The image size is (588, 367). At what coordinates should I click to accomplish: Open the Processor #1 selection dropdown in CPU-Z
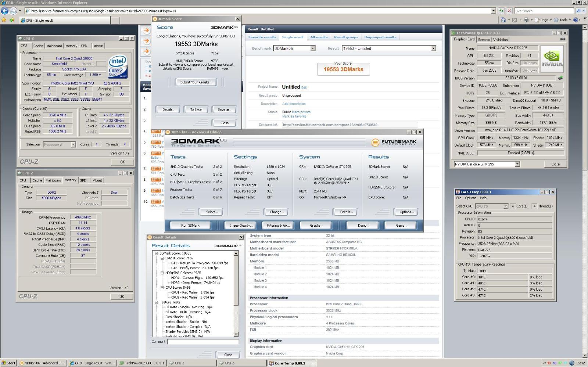(x=73, y=144)
